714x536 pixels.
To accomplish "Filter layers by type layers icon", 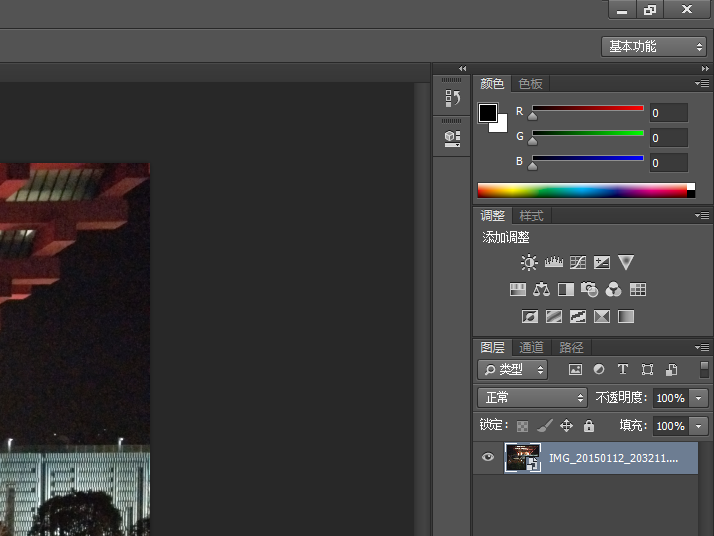I will pyautogui.click(x=622, y=370).
